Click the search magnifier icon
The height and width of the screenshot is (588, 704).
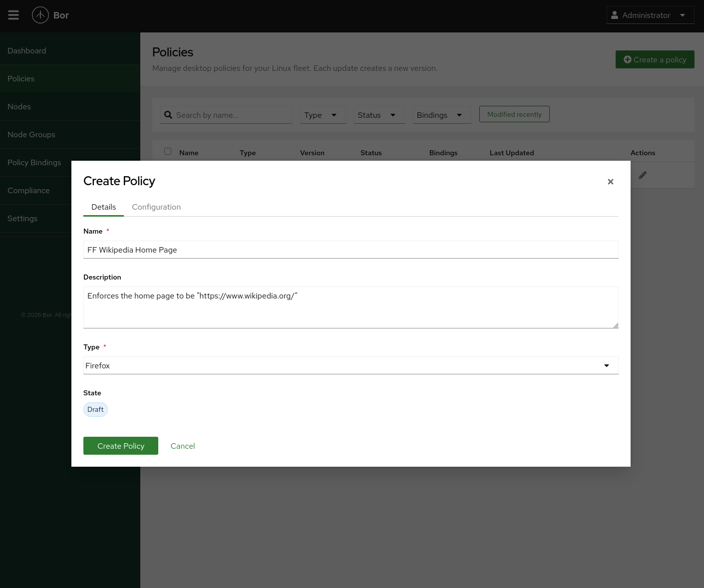click(x=168, y=115)
